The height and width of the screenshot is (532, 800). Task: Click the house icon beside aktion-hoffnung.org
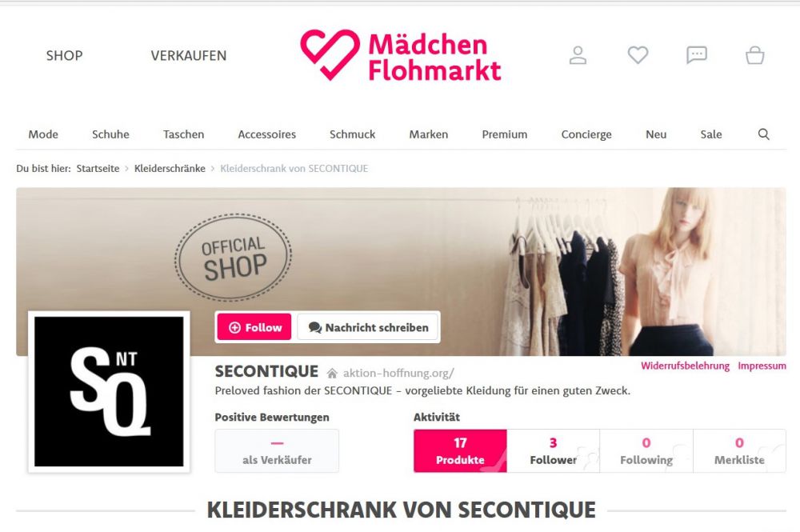332,374
